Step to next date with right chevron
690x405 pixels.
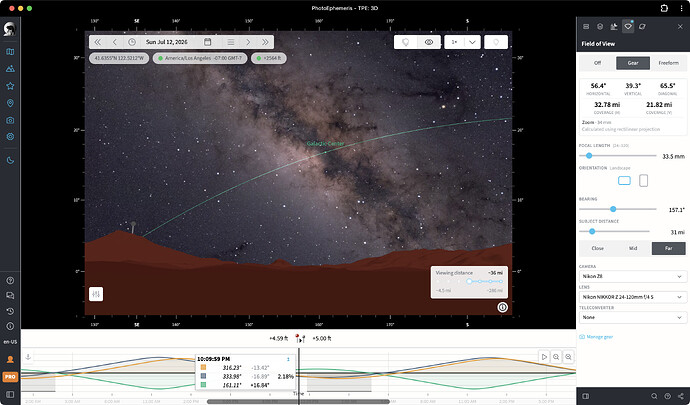[x=248, y=42]
